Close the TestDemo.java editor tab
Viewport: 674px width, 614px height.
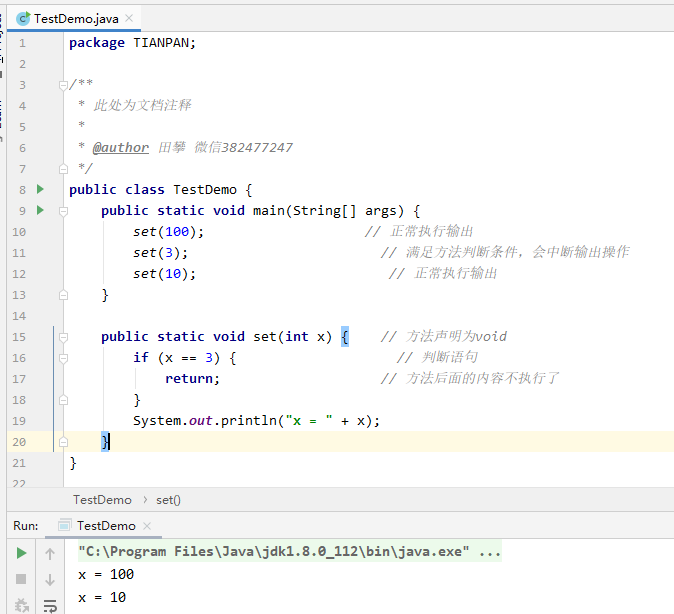coord(129,18)
